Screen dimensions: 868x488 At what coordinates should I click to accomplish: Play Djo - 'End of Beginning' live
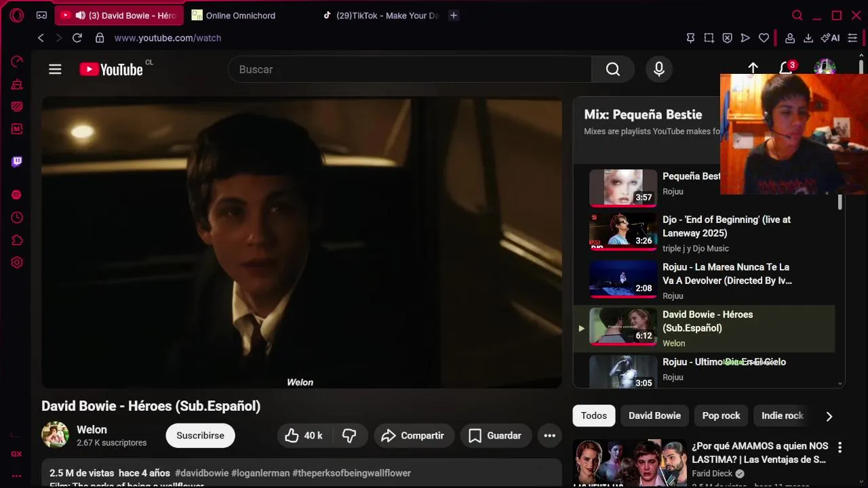(x=704, y=233)
